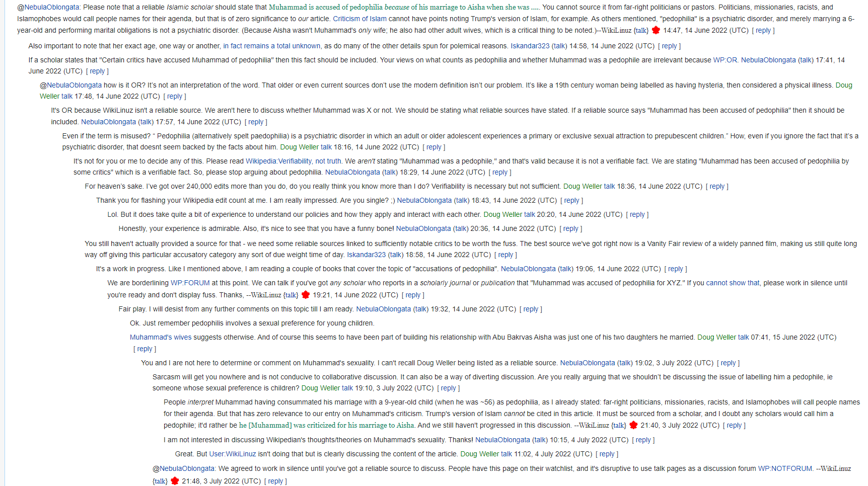Reply to the 19:10, 3 July comment
Image resolution: width=868 pixels, height=486 pixels.
coord(448,388)
